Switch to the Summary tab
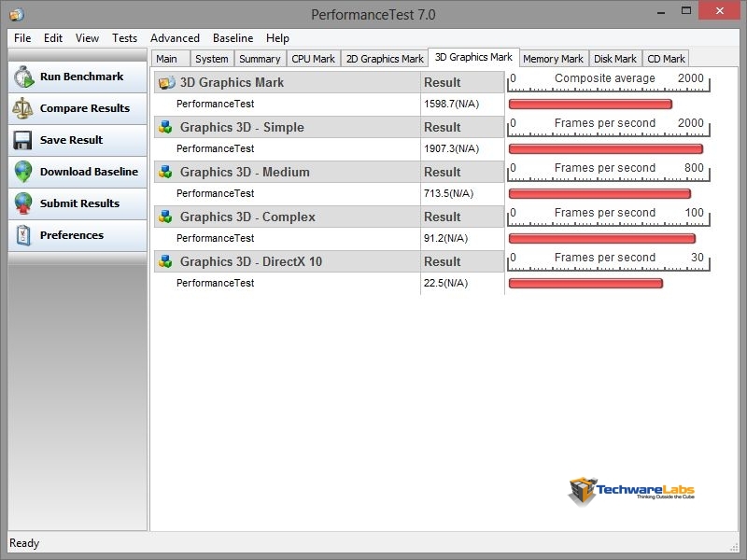Screen dimensions: 747x560 click(x=260, y=59)
